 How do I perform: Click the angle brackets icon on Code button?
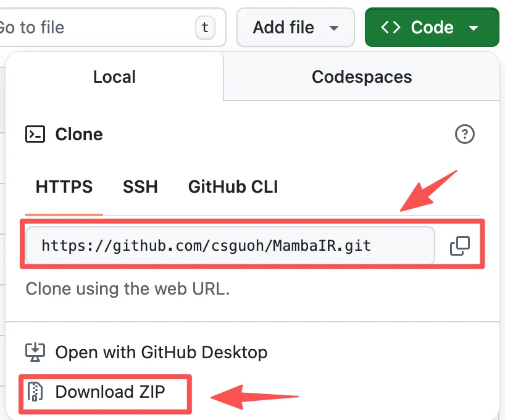390,27
